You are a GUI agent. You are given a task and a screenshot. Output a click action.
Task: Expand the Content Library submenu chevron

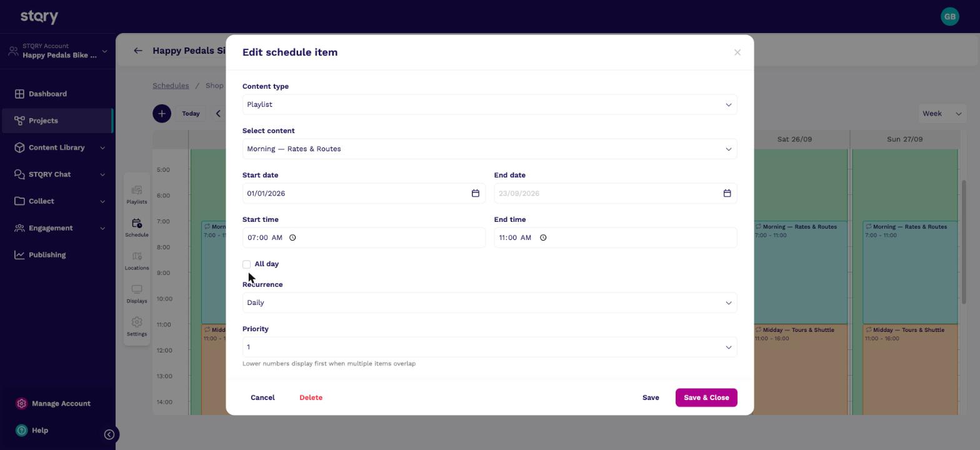(102, 147)
